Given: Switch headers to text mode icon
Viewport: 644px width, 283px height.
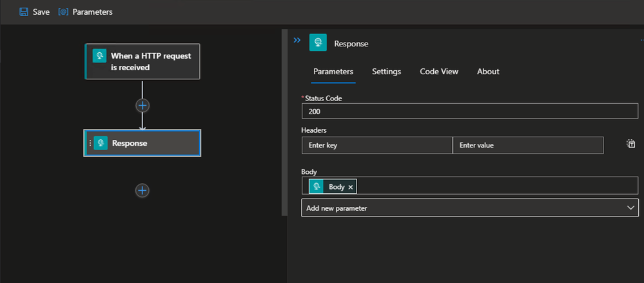Looking at the screenshot, I should pos(630,144).
